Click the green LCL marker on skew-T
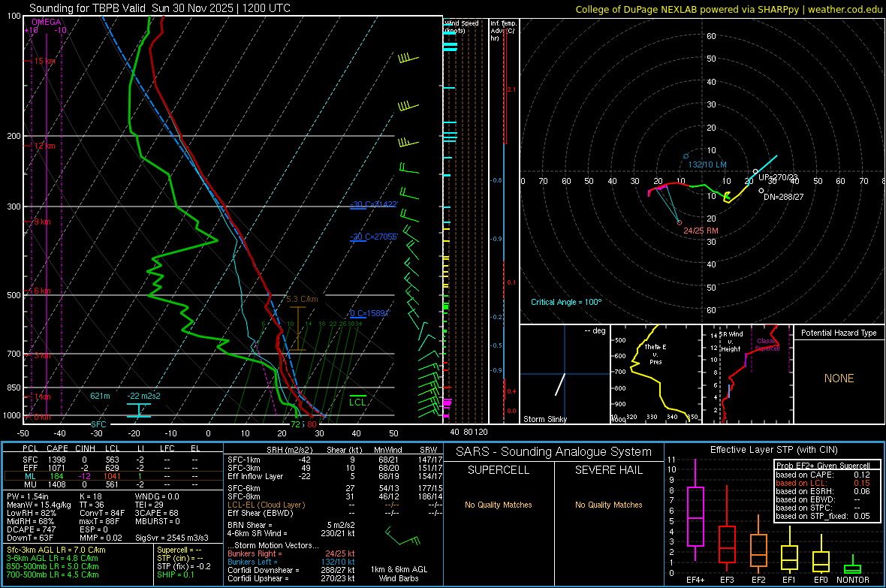 [357, 402]
